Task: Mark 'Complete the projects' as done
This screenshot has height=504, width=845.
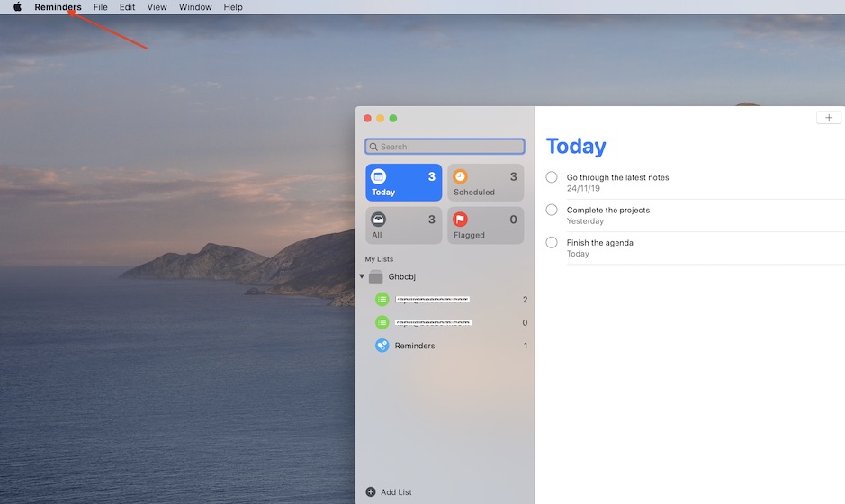Action: (x=552, y=210)
